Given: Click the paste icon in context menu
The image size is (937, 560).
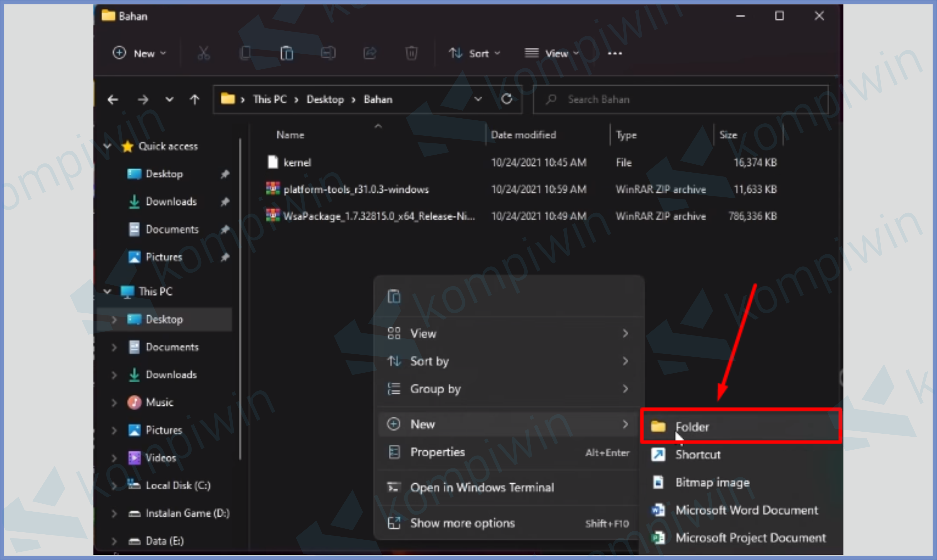Looking at the screenshot, I should click(394, 296).
